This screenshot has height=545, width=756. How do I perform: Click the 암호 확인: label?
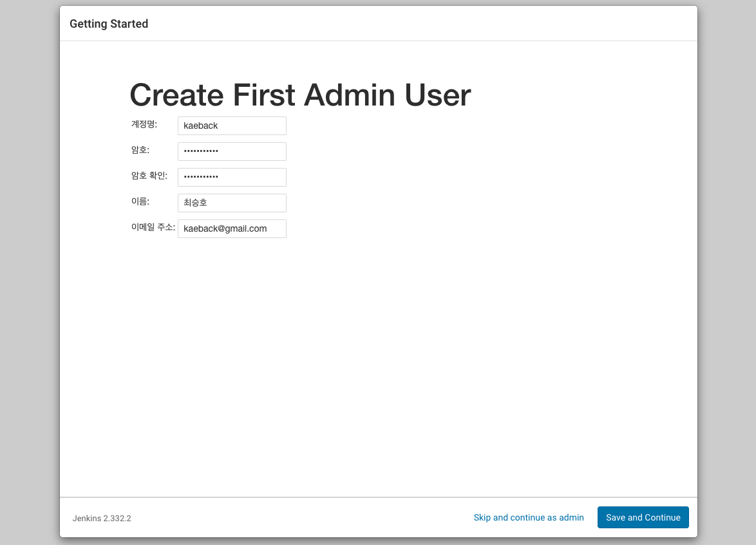(x=149, y=176)
